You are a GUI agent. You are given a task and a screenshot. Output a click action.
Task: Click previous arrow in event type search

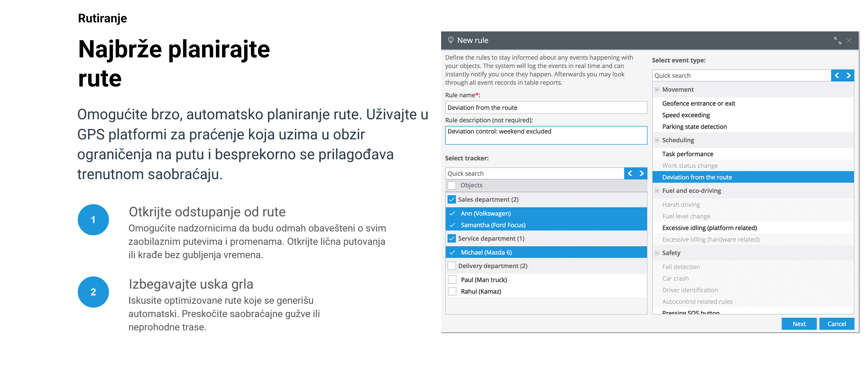tap(837, 75)
